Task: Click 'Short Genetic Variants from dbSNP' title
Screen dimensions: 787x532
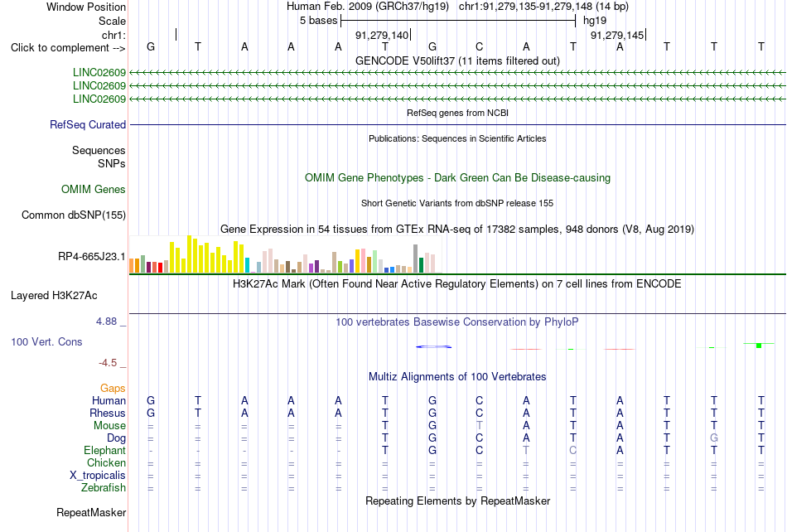Action: point(457,203)
